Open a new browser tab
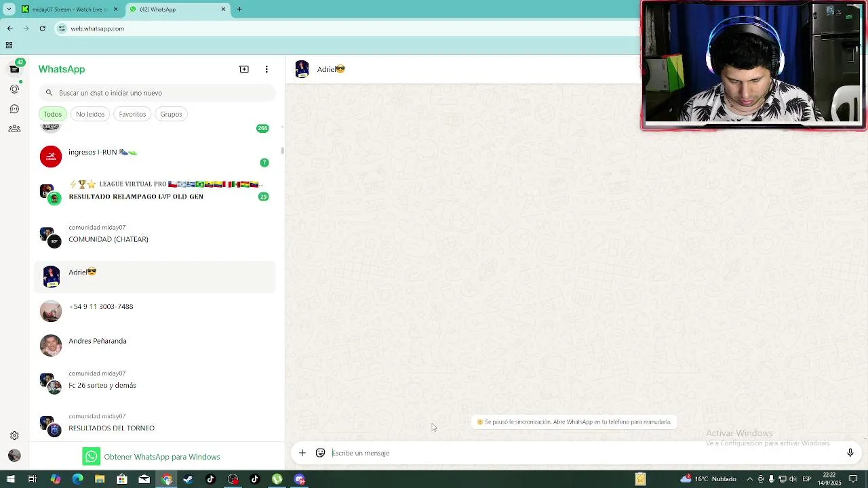The image size is (868, 488). pyautogui.click(x=239, y=9)
